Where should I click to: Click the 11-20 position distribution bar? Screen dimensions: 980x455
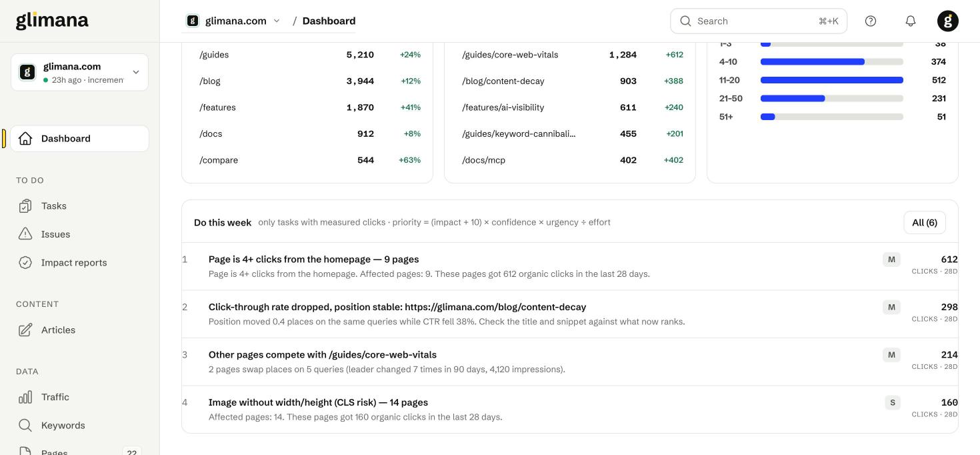click(832, 80)
